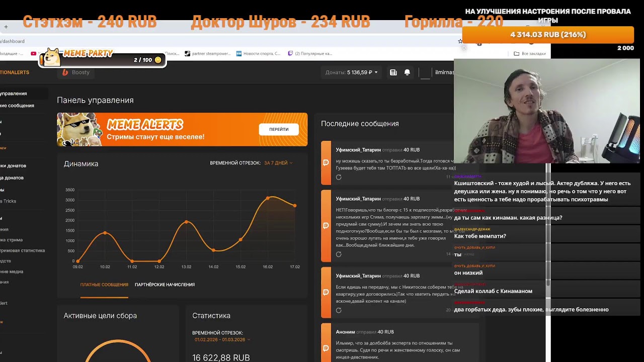Open the sidebar item ending 'ние сообщения'
The width and height of the screenshot is (644, 362).
pyautogui.click(x=17, y=106)
